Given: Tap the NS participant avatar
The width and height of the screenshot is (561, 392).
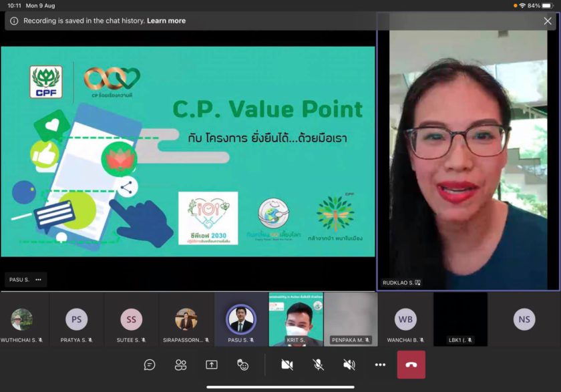Looking at the screenshot, I should 524,320.
